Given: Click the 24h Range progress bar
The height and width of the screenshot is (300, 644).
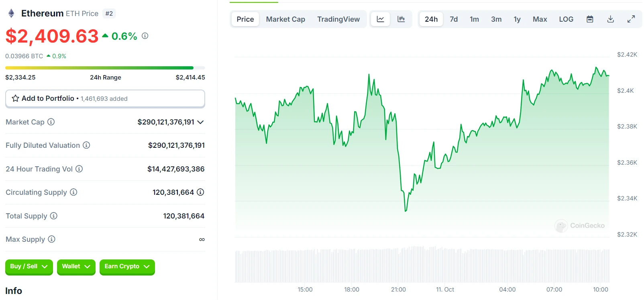Looking at the screenshot, I should pos(105,68).
